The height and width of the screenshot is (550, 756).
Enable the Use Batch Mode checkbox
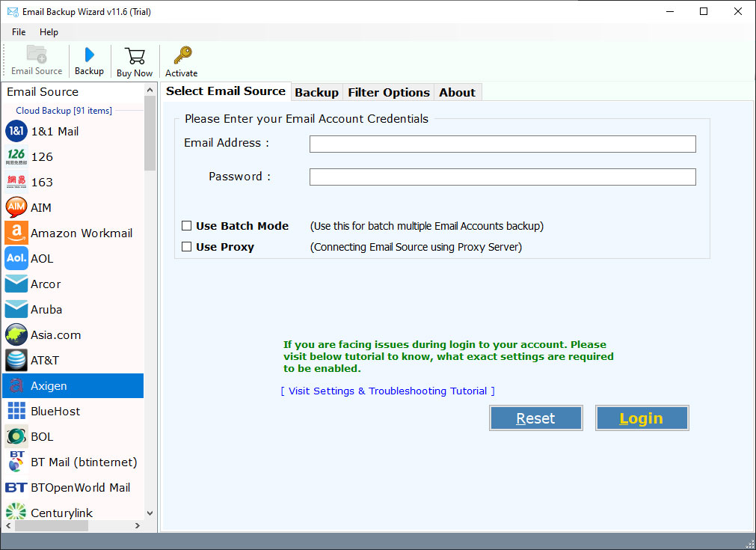click(x=187, y=226)
